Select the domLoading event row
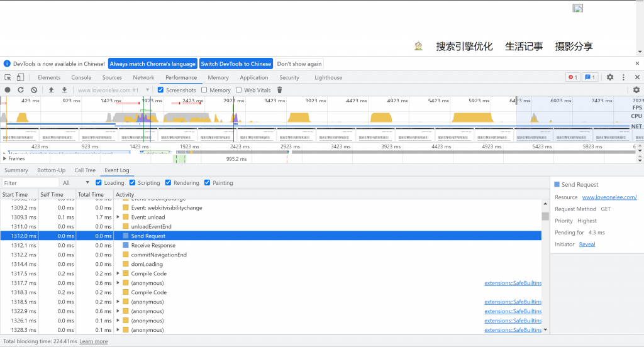This screenshot has height=347, width=644. [270, 264]
